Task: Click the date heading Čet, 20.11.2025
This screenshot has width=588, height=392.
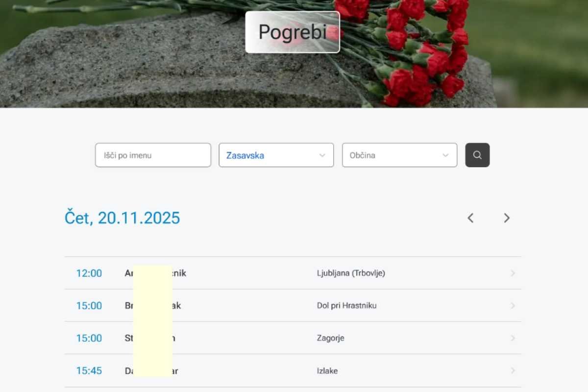Action: click(122, 218)
